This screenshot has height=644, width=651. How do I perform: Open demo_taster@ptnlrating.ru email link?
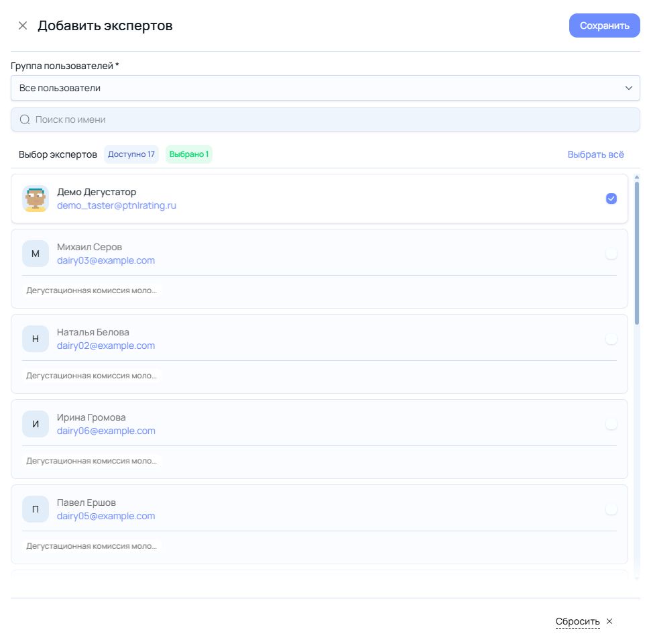117,205
